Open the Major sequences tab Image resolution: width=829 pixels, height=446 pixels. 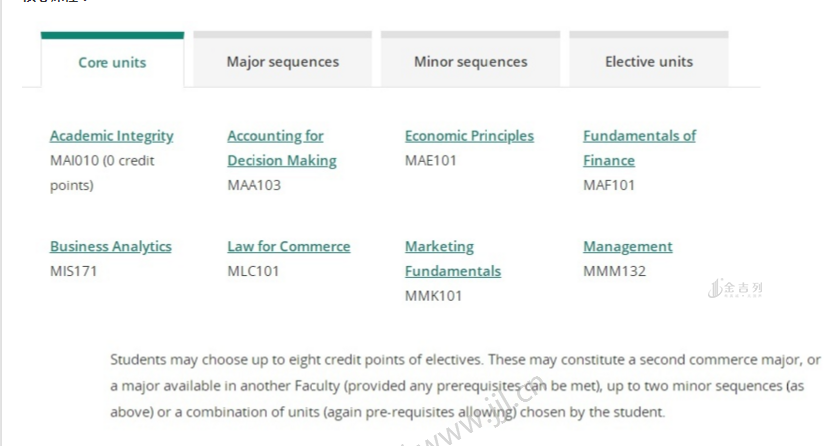pos(282,61)
